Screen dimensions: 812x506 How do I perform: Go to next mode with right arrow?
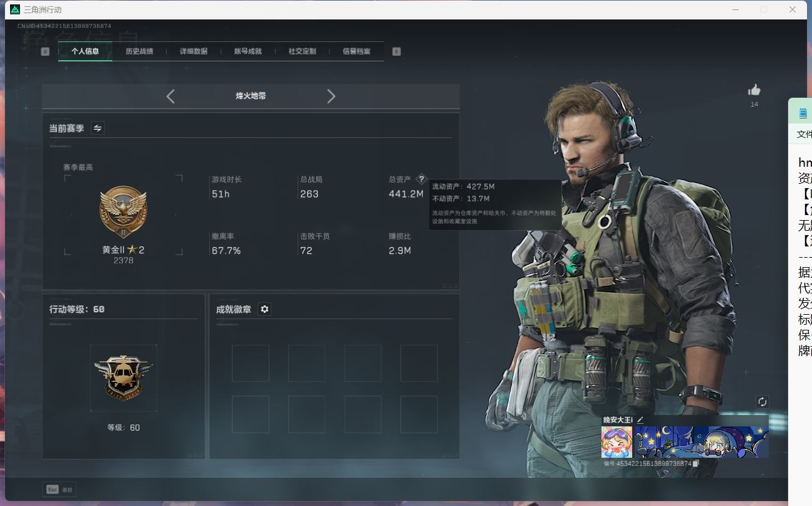[331, 96]
